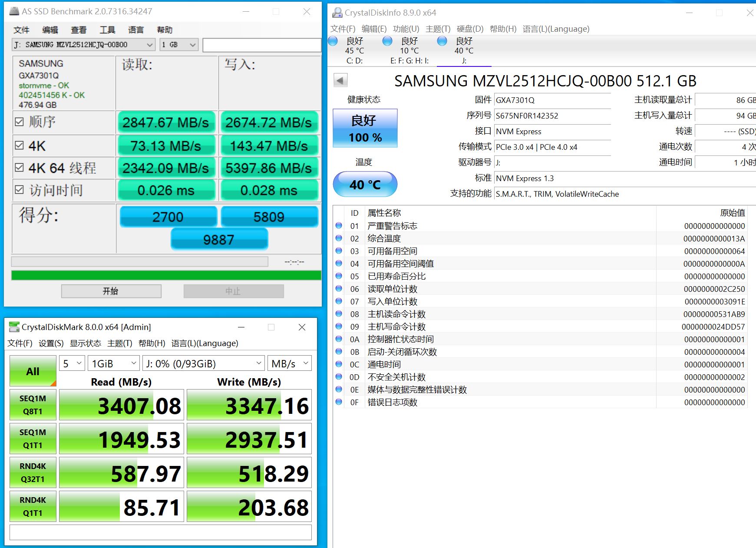
Task: Open the MB/s unit dropdown
Action: tap(290, 363)
